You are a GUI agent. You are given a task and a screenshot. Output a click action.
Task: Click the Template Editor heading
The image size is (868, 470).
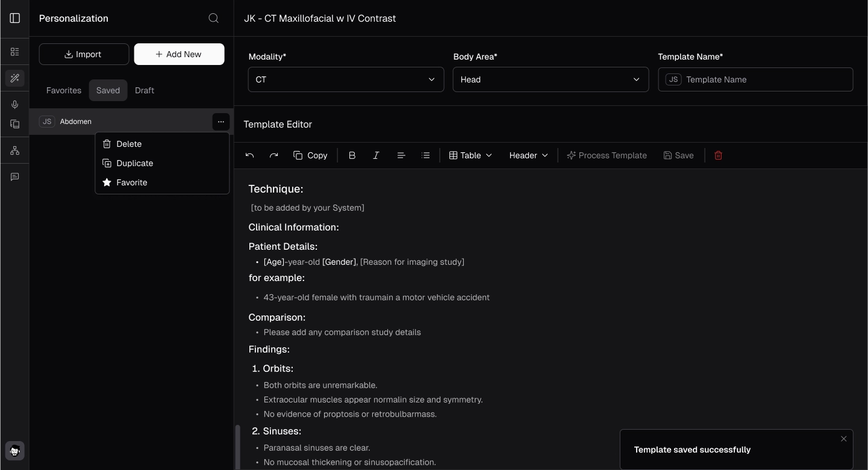pos(278,125)
